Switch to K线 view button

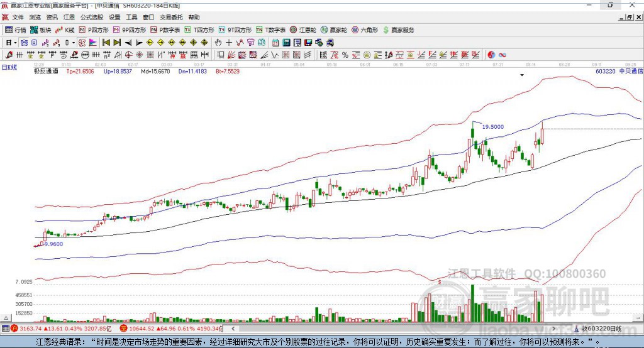(x=65, y=30)
